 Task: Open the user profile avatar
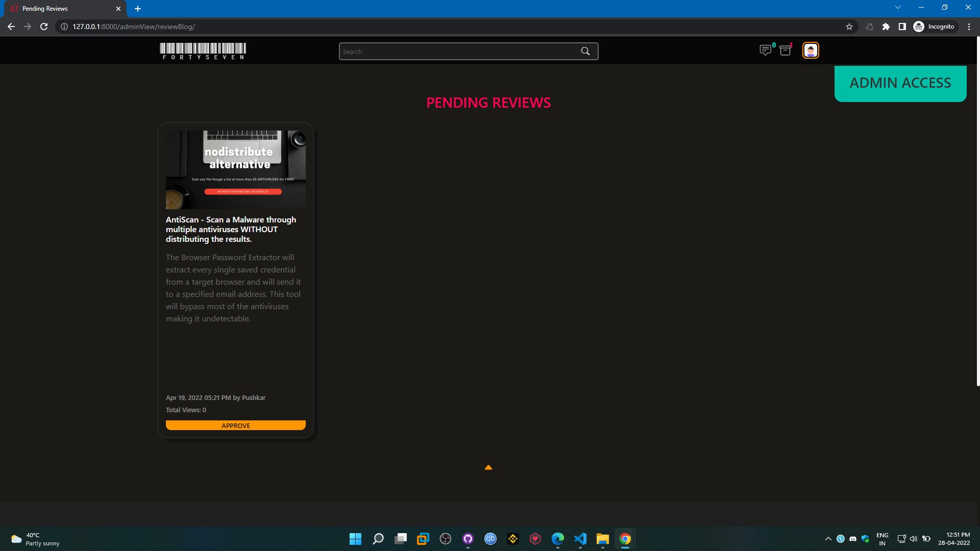pyautogui.click(x=811, y=51)
